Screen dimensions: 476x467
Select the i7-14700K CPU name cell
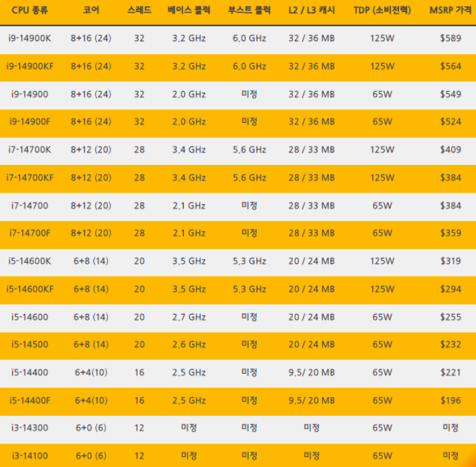point(29,150)
